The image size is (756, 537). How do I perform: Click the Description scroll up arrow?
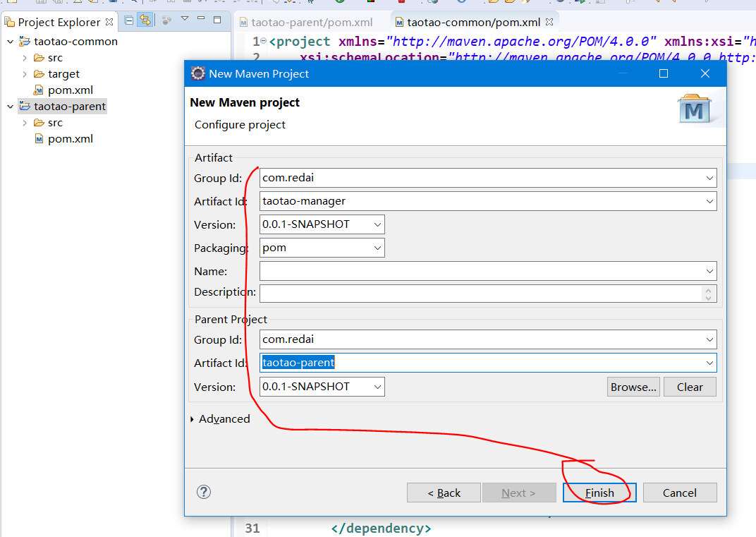point(708,289)
